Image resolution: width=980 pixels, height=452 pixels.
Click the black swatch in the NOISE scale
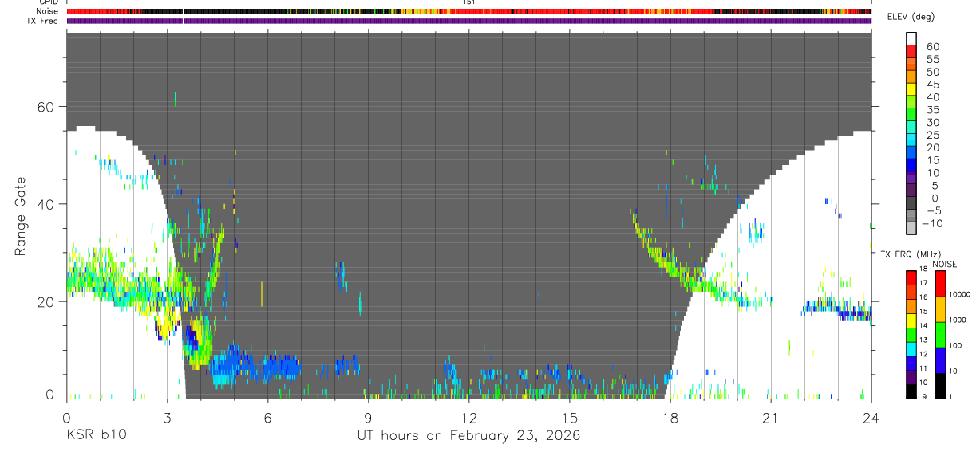point(941,386)
